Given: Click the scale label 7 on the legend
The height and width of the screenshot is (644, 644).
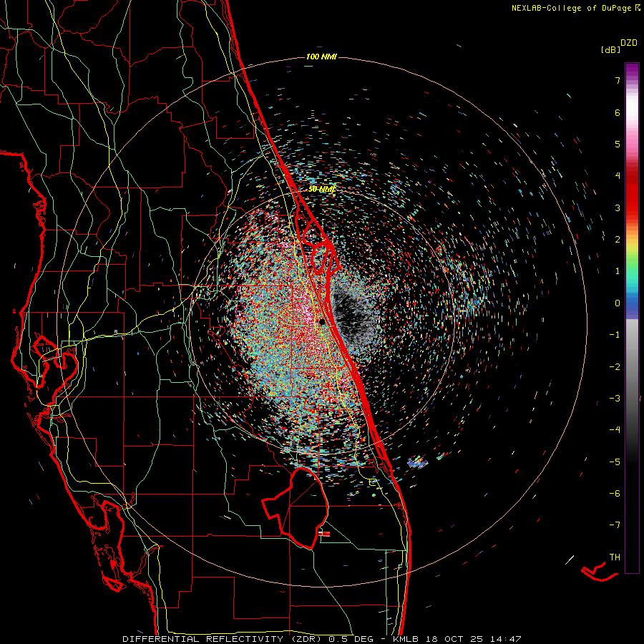Looking at the screenshot, I should tap(618, 80).
